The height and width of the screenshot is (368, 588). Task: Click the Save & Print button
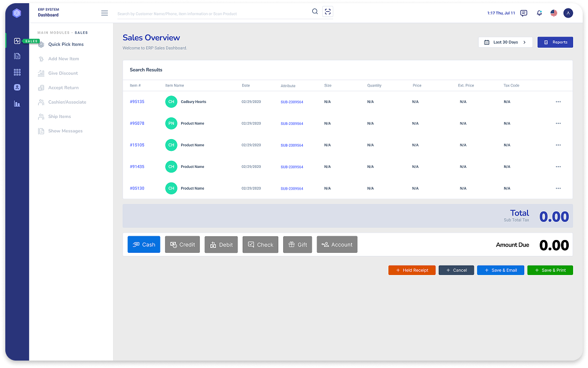(550, 270)
